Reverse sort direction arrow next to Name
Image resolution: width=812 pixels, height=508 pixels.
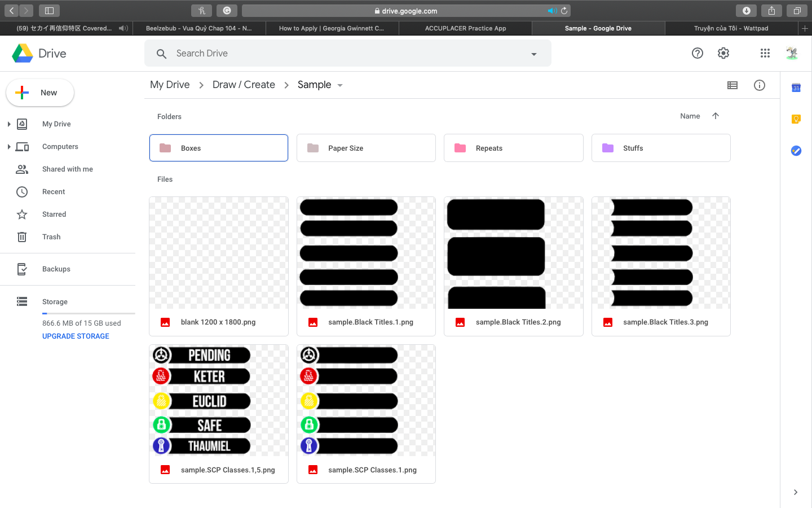pos(716,116)
